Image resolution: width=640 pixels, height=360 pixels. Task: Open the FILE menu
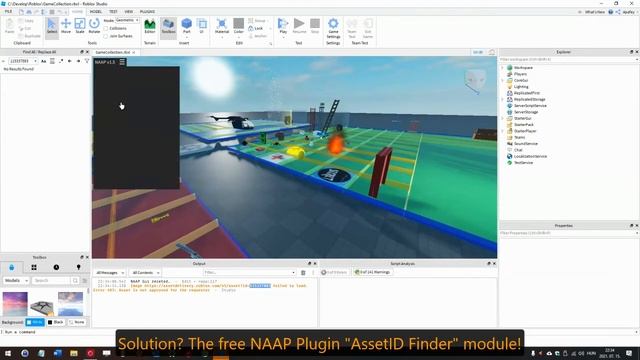click(x=8, y=11)
